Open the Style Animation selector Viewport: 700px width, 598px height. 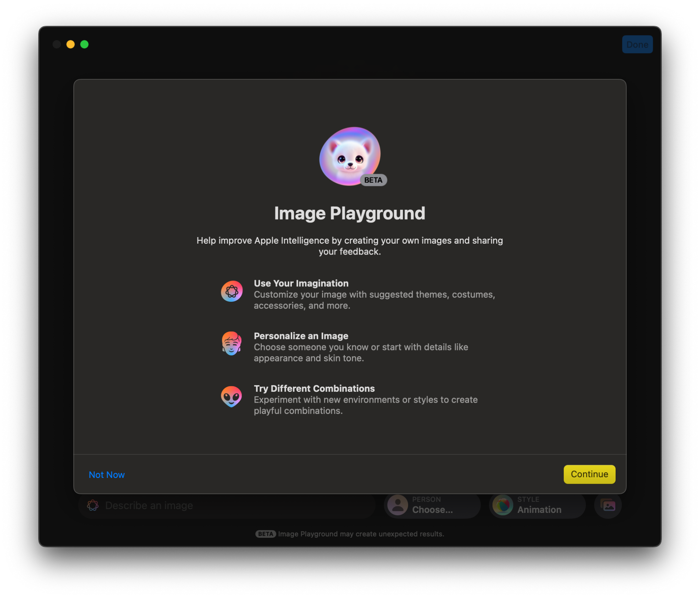point(537,505)
